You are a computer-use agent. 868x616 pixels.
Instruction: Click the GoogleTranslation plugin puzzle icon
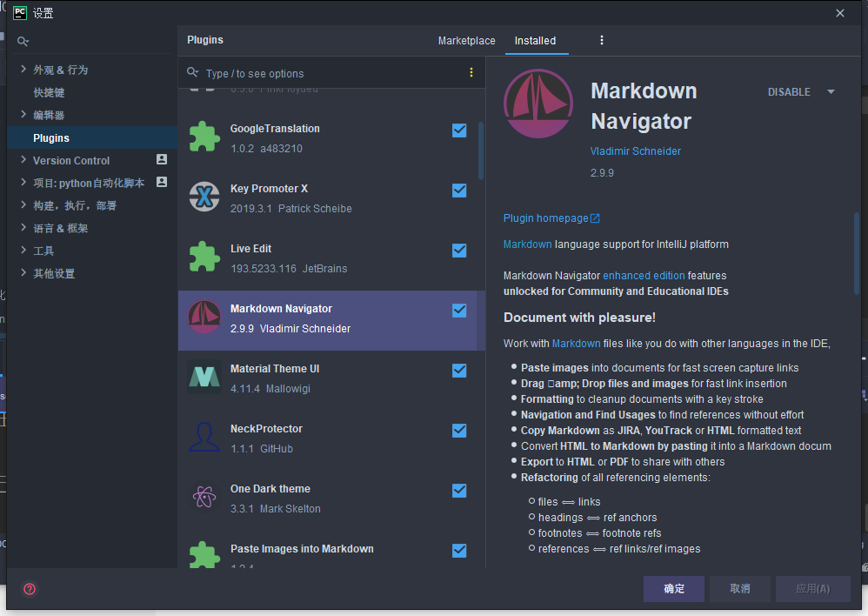tap(204, 137)
